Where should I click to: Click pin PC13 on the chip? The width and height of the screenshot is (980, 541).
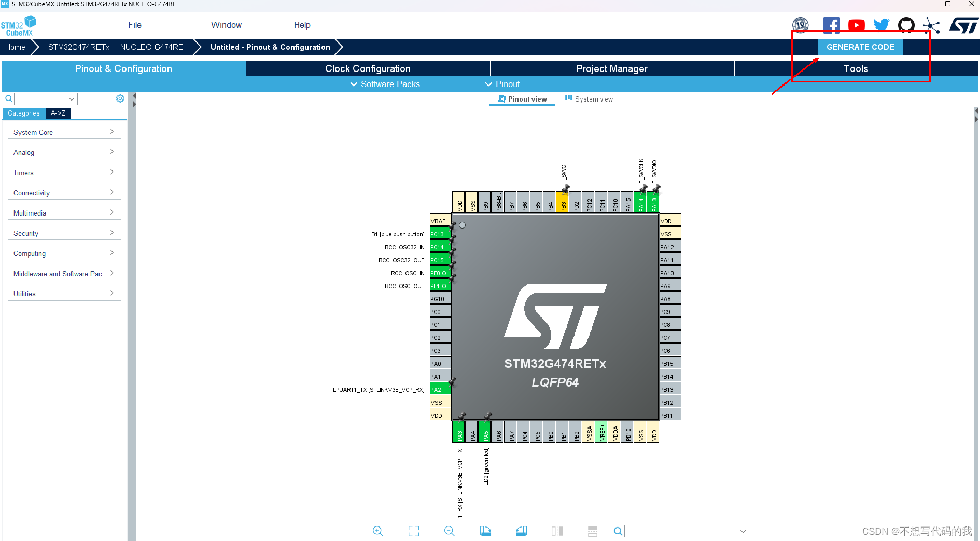pyautogui.click(x=440, y=234)
